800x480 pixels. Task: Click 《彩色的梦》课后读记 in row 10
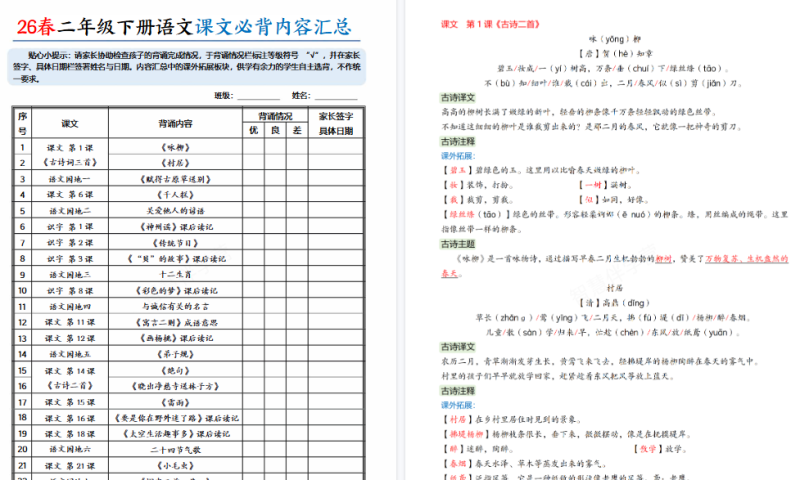click(x=175, y=291)
